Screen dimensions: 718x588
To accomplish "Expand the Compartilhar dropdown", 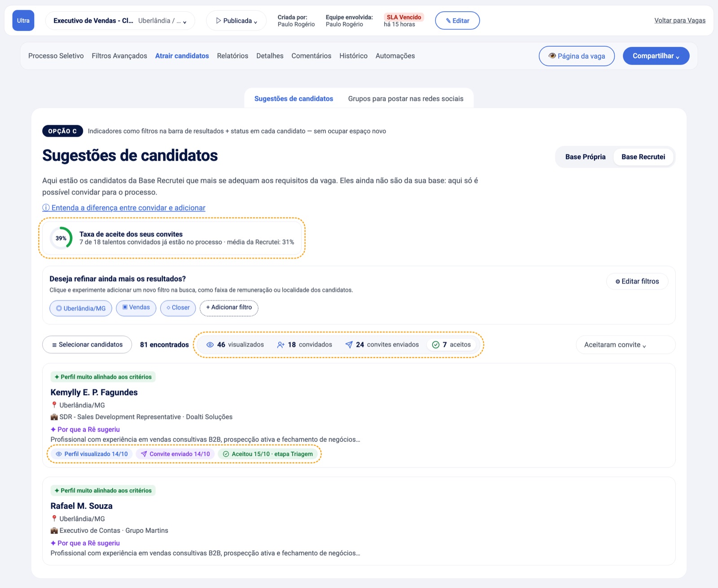I will tap(656, 56).
